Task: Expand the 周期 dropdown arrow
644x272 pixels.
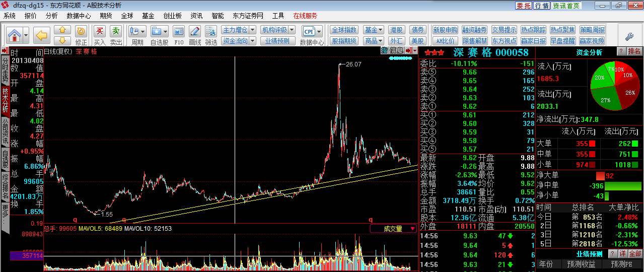Action: pos(144,31)
